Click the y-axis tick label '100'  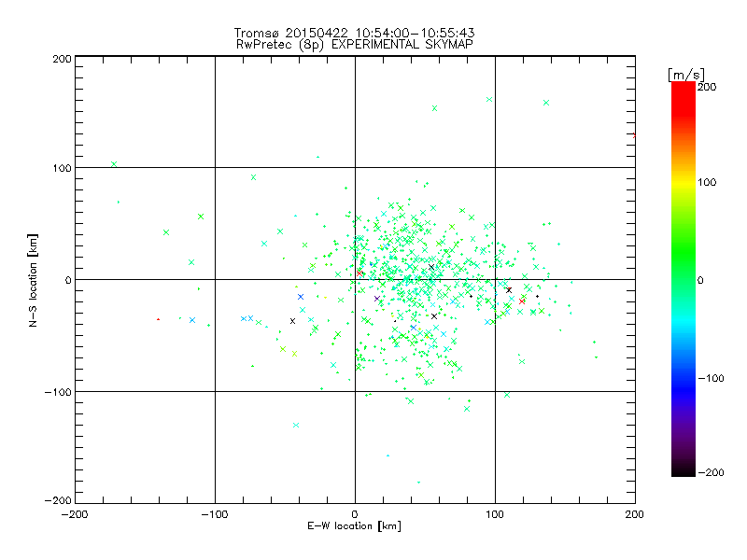62,168
